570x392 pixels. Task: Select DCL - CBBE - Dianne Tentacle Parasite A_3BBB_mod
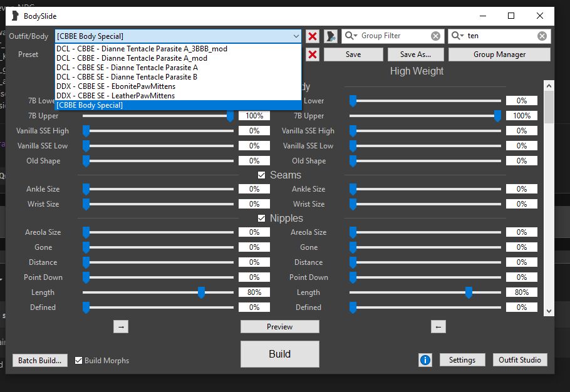178,49
